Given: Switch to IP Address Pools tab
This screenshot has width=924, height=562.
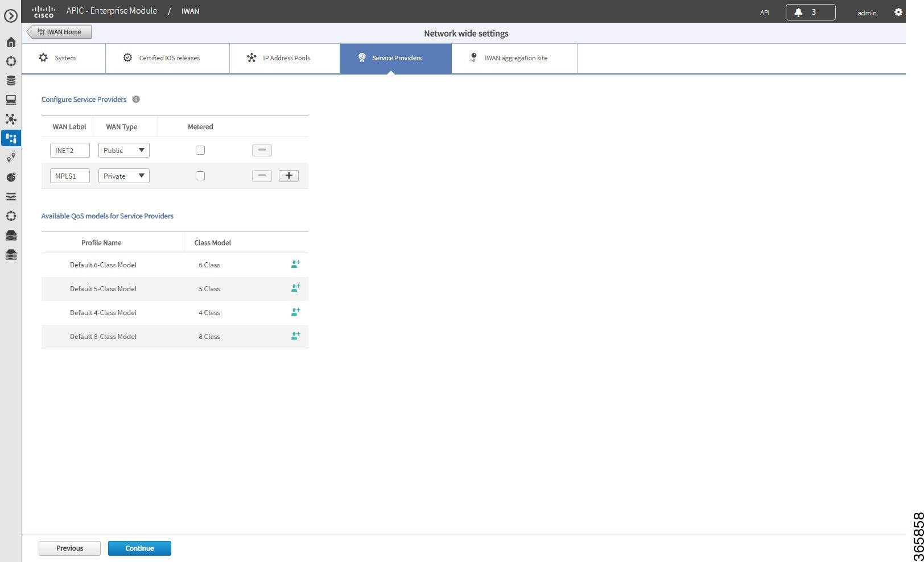Looking at the screenshot, I should pyautogui.click(x=285, y=58).
